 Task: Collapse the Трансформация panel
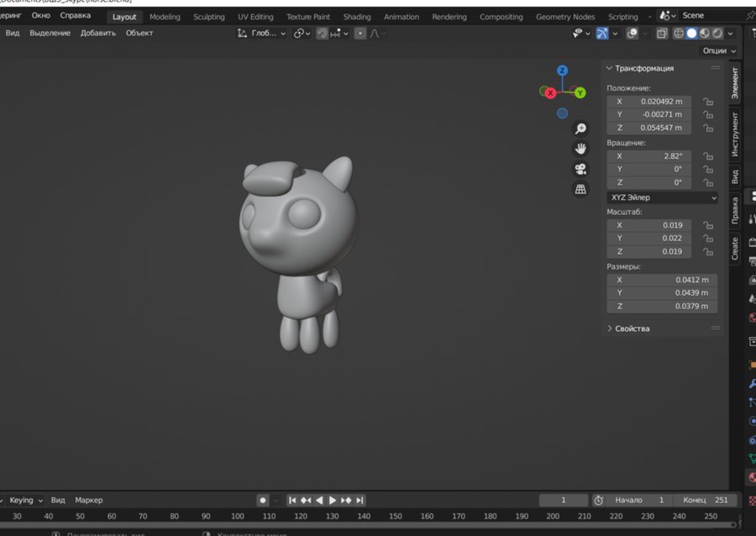click(643, 68)
